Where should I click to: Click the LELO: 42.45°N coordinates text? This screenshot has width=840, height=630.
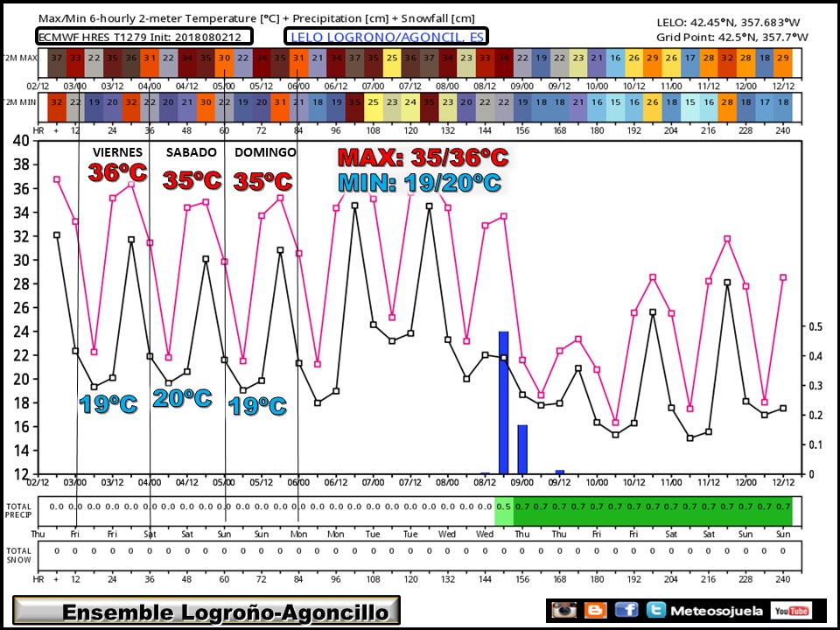[x=728, y=23]
